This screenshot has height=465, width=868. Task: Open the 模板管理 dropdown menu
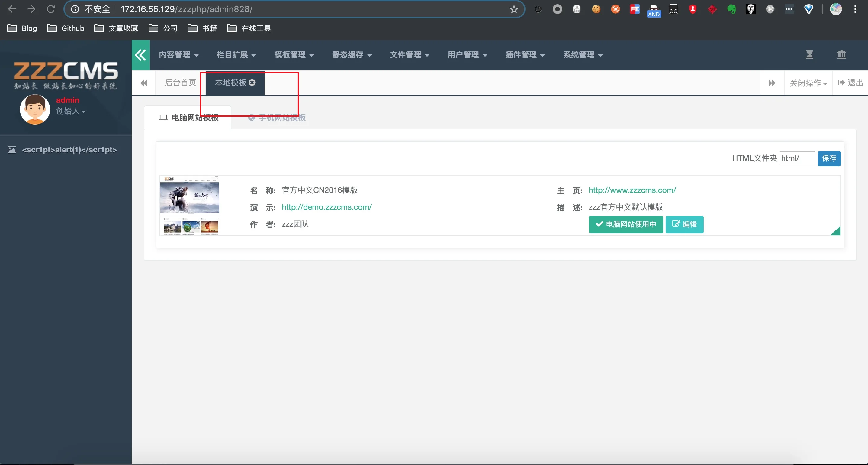(294, 55)
